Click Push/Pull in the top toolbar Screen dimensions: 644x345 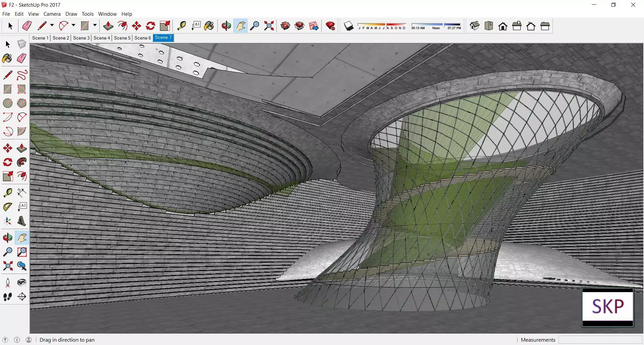[108, 26]
